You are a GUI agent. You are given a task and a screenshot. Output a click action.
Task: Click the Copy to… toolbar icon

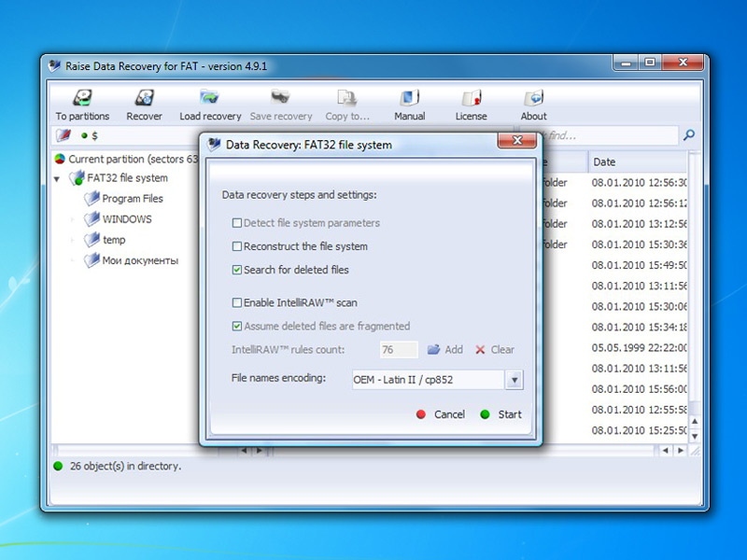point(346,98)
